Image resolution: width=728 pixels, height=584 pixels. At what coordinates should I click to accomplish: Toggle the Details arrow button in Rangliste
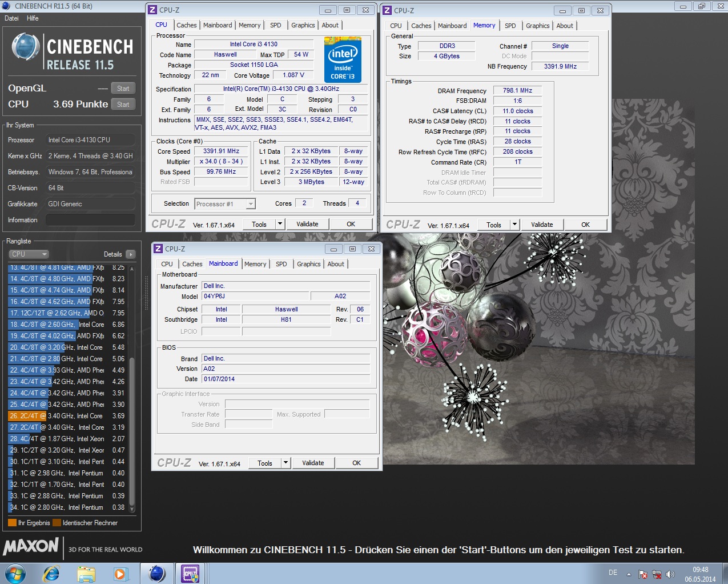click(131, 254)
